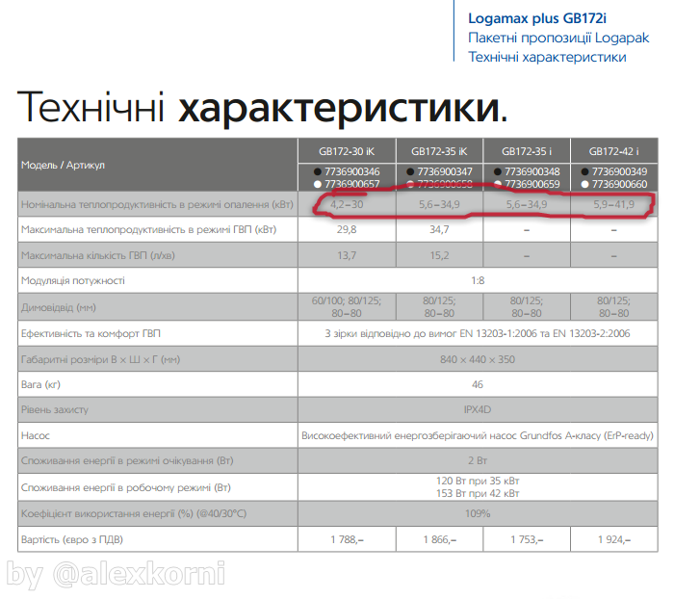The width and height of the screenshot is (700, 599).
Task: Click the 'Пакетні пропозиції Logapak' header line
Action: pos(558,38)
